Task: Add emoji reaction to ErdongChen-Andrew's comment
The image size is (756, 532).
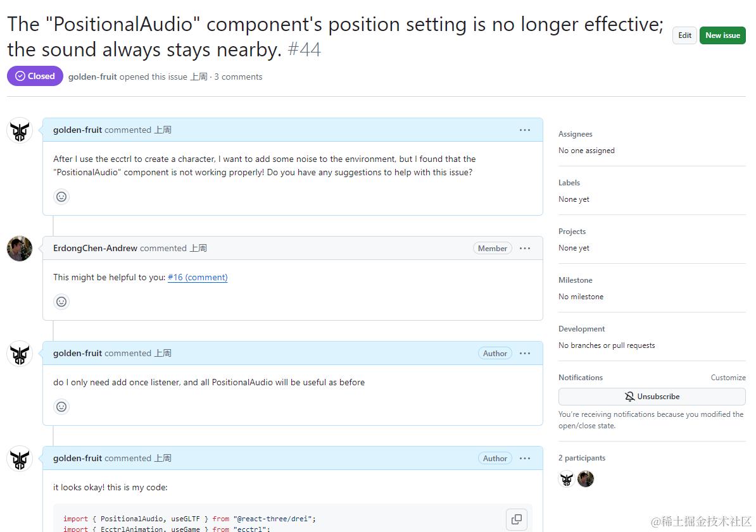Action: (x=61, y=302)
